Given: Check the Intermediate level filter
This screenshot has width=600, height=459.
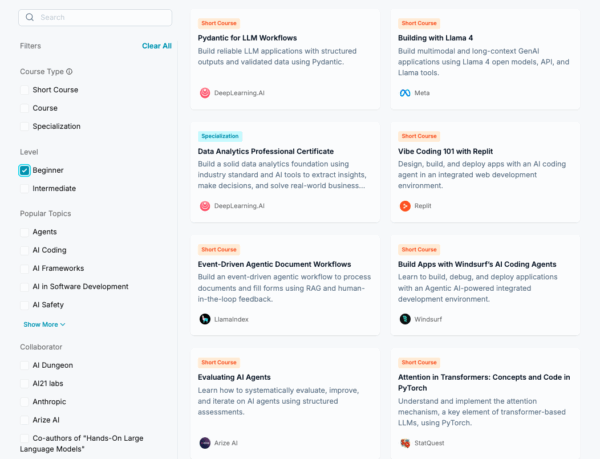Looking at the screenshot, I should pos(24,189).
